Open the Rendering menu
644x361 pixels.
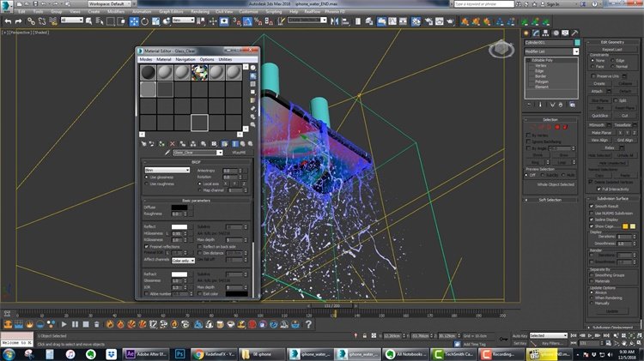tap(200, 11)
